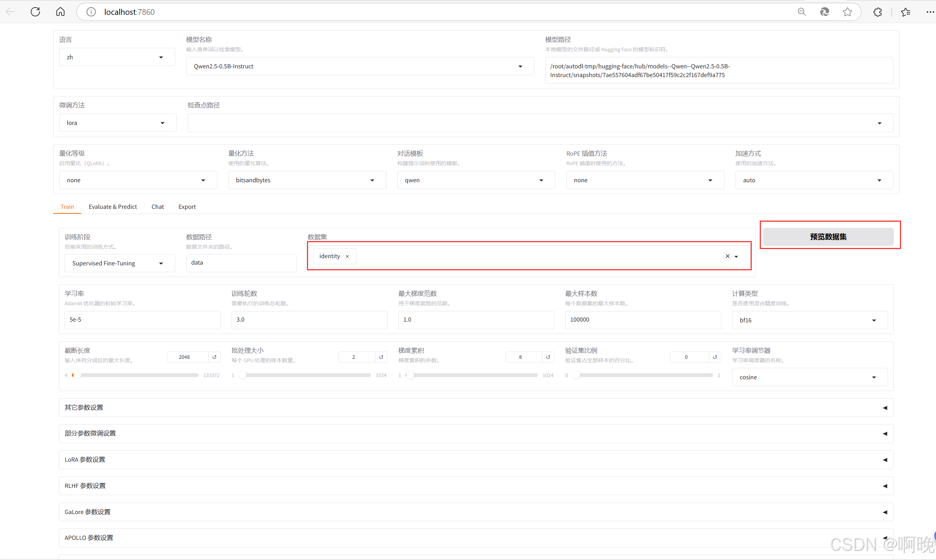
Task: Click the 学习率 input field
Action: (x=142, y=320)
